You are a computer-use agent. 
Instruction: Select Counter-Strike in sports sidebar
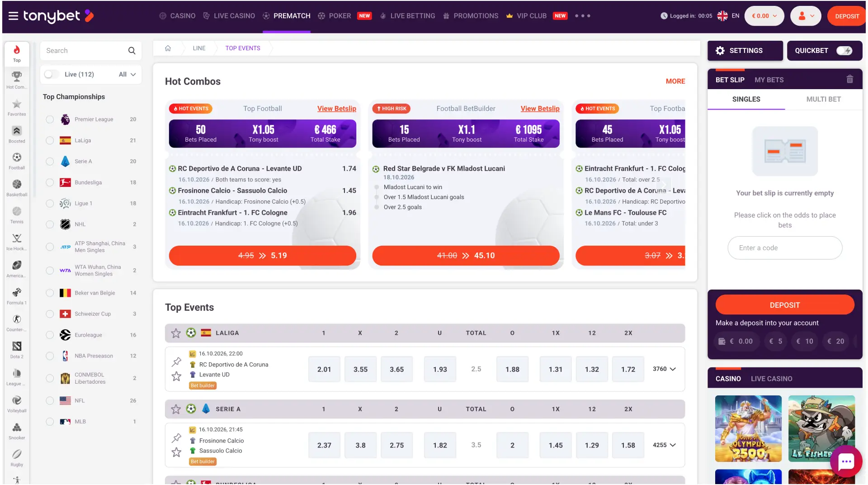click(x=17, y=323)
